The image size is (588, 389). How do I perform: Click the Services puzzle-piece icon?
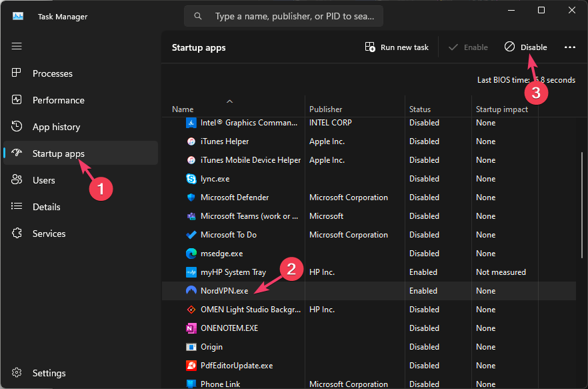coord(17,233)
